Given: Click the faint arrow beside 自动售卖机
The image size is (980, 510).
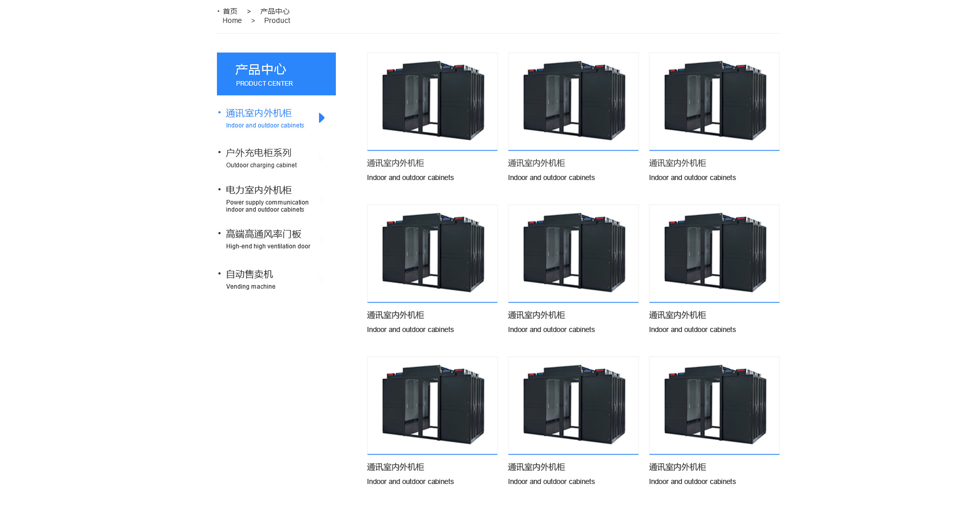Looking at the screenshot, I should tap(322, 279).
